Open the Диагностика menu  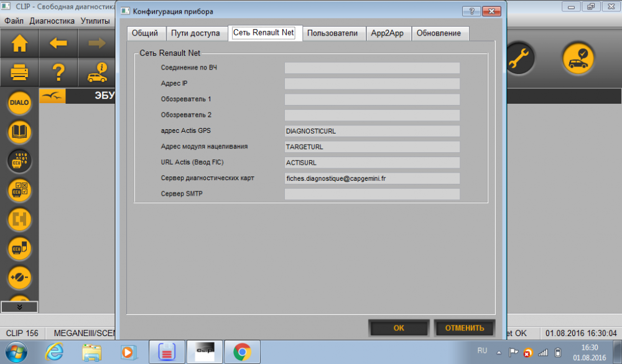pyautogui.click(x=52, y=21)
